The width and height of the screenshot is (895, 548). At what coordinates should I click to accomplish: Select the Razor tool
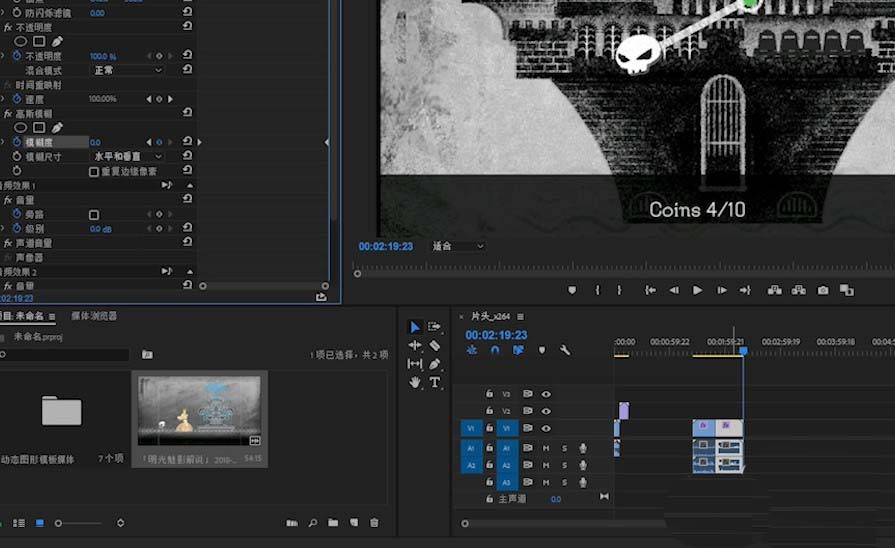pyautogui.click(x=434, y=345)
